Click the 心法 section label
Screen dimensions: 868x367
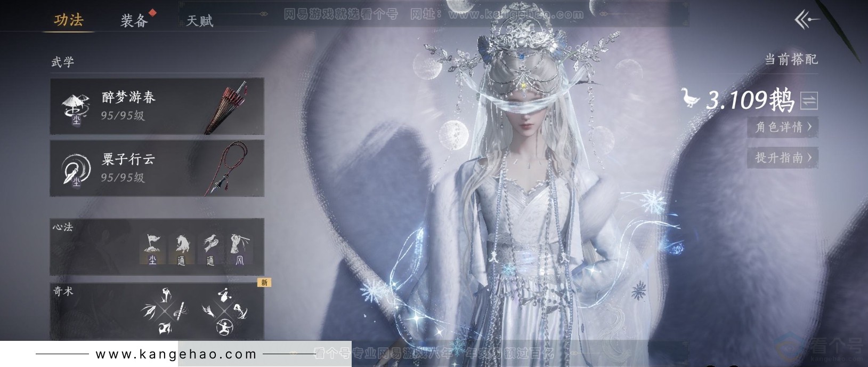tap(63, 227)
